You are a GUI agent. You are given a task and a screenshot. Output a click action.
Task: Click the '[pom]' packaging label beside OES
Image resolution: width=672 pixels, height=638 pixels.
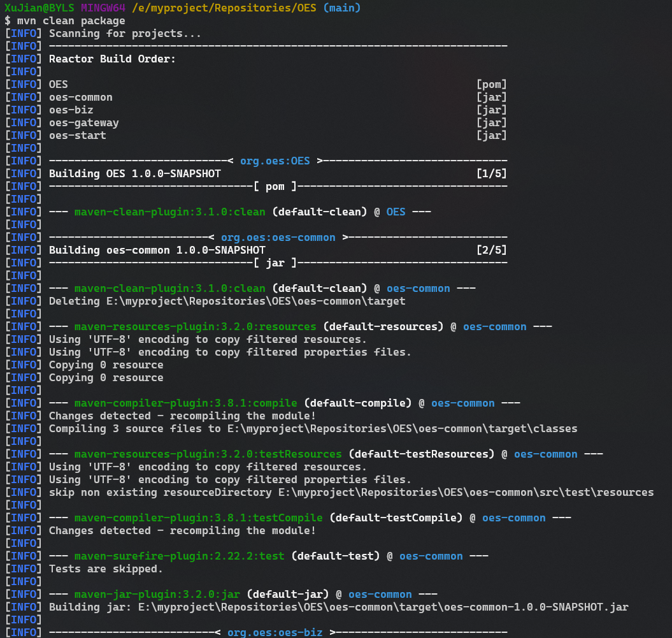click(492, 85)
